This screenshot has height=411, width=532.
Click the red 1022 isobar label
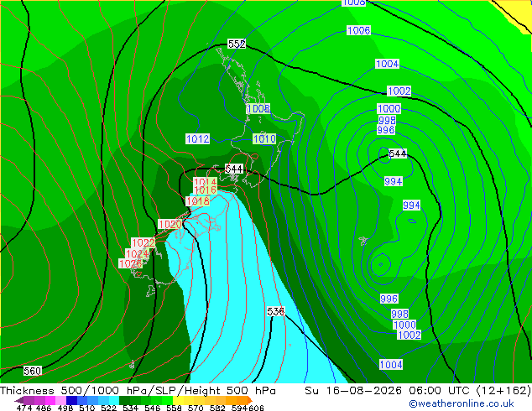click(143, 242)
